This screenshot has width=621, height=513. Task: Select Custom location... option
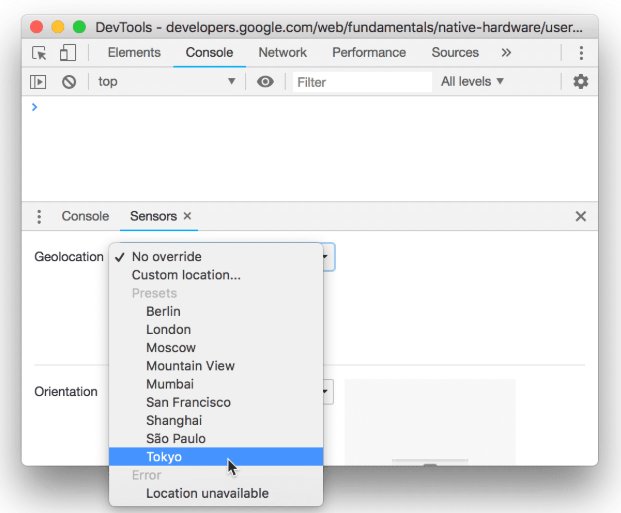[186, 275]
